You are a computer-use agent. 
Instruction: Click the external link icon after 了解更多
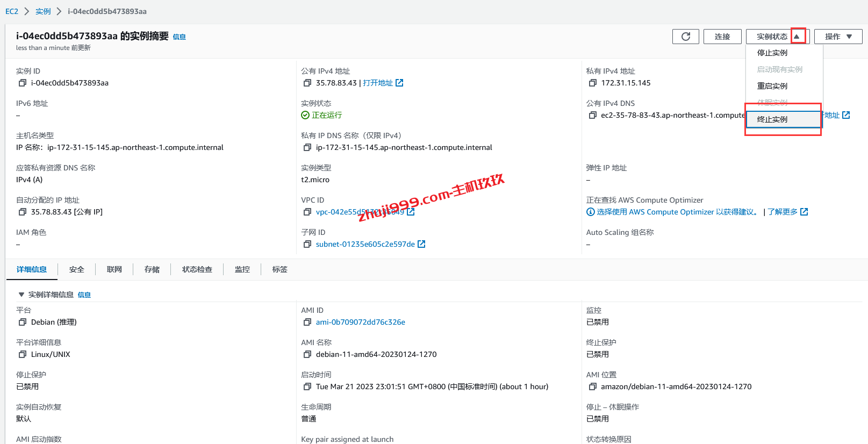(x=804, y=212)
